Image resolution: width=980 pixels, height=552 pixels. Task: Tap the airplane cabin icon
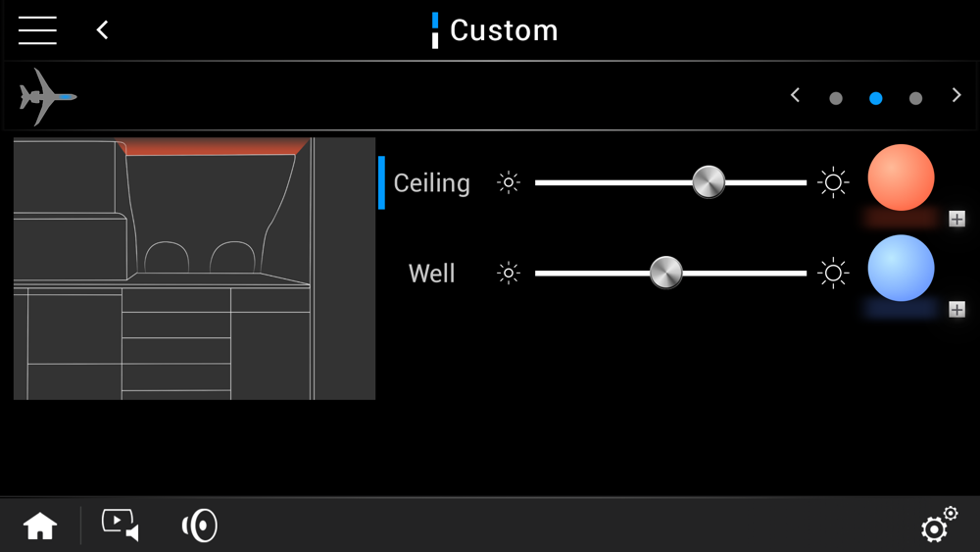47,97
